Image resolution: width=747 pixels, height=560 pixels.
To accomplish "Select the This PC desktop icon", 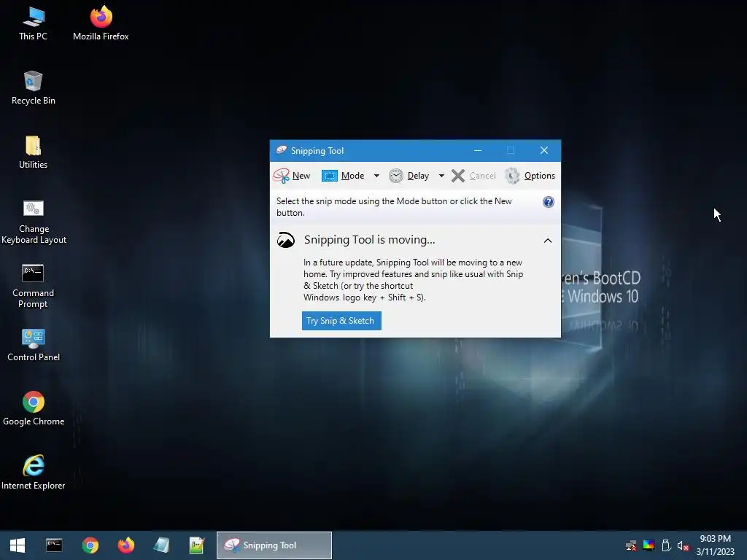I will pos(34,23).
